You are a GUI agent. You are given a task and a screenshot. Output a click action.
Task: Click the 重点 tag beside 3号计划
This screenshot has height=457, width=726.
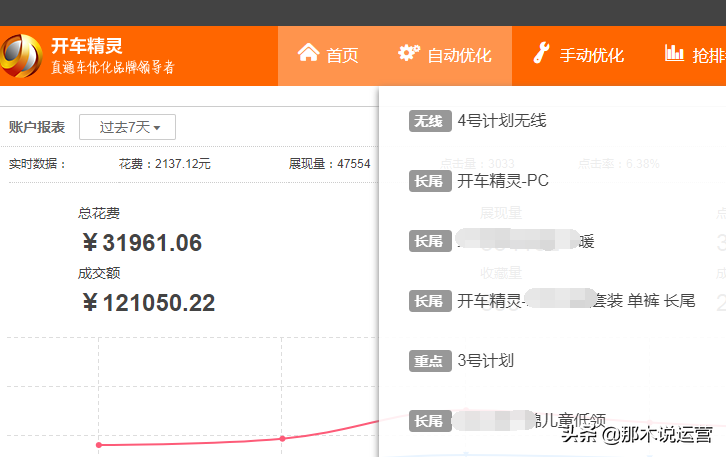point(430,361)
